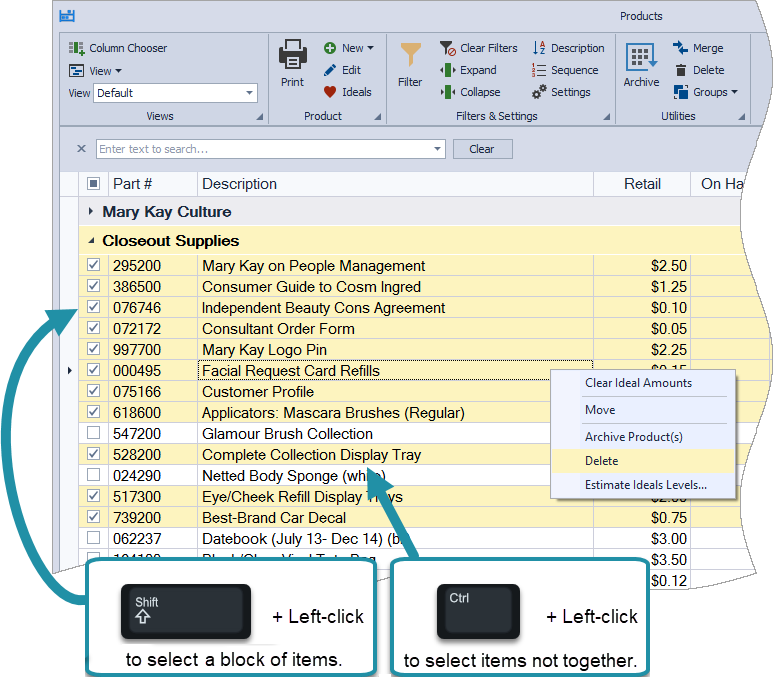Open the Groups dropdown arrow
Image resolution: width=773 pixels, height=677 pixels.
(x=735, y=92)
